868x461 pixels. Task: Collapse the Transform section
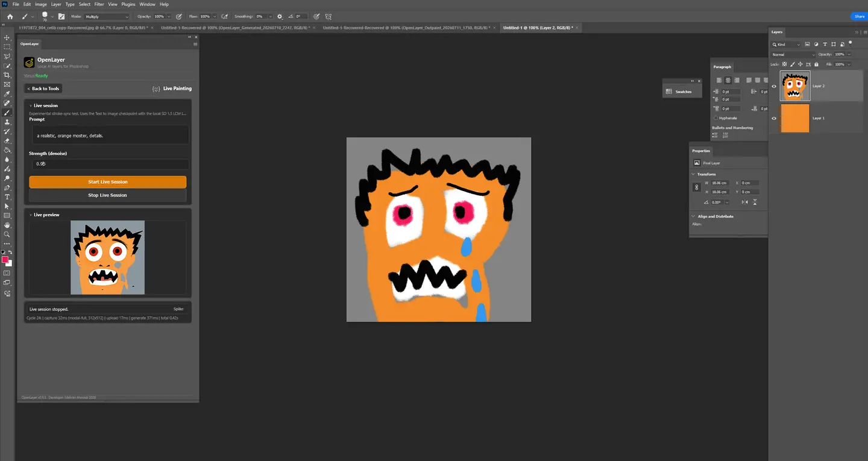[x=693, y=174]
